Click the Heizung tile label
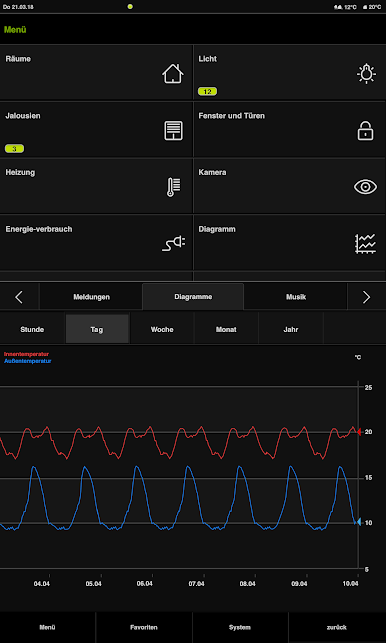Screen dimensions: 386x643 [20, 172]
